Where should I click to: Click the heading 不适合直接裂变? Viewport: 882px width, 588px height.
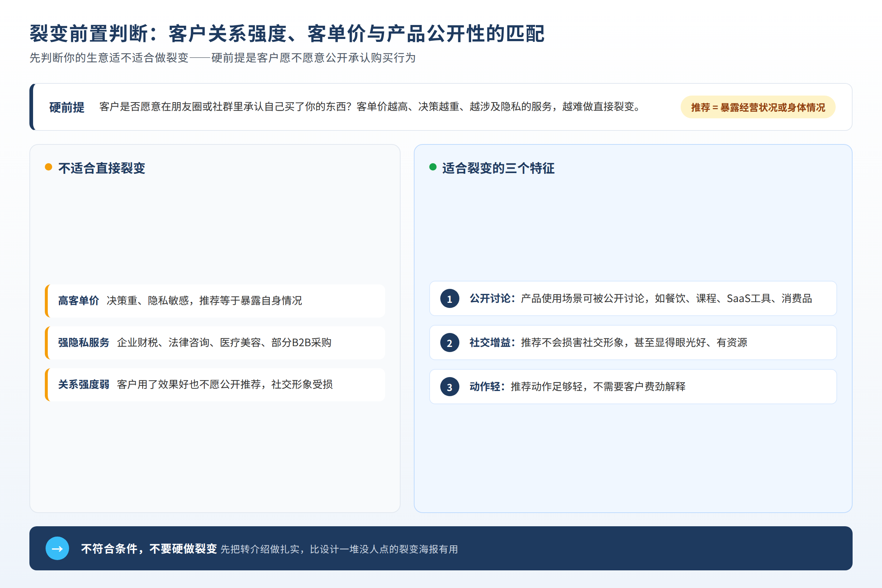tap(102, 168)
